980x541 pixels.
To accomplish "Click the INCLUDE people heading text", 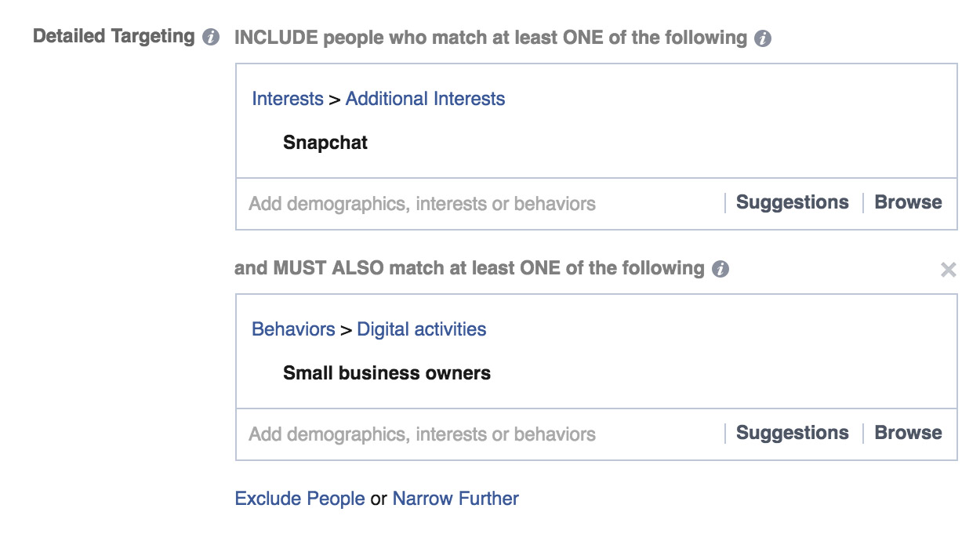I will 491,38.
